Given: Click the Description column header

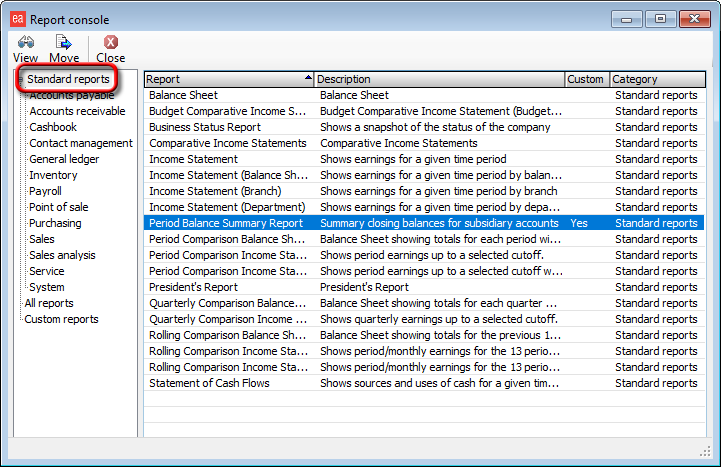Looking at the screenshot, I should click(x=439, y=79).
